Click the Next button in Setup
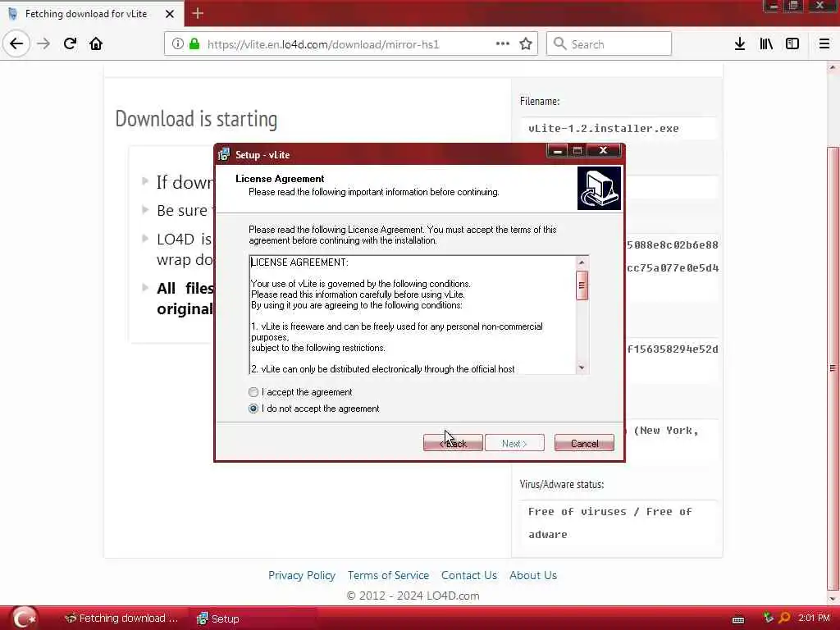Viewport: 840px width, 630px height. click(514, 443)
